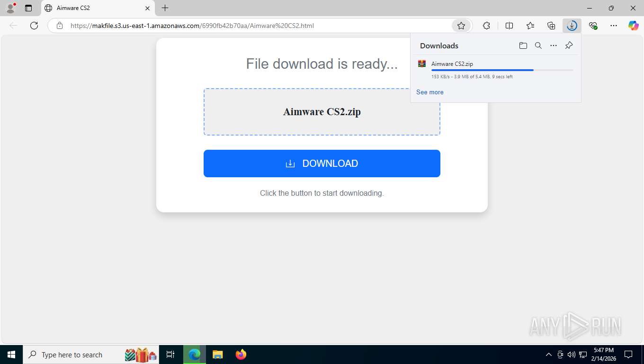Open a new tab with plus button
This screenshot has height=364, width=644.
pyautogui.click(x=165, y=8)
